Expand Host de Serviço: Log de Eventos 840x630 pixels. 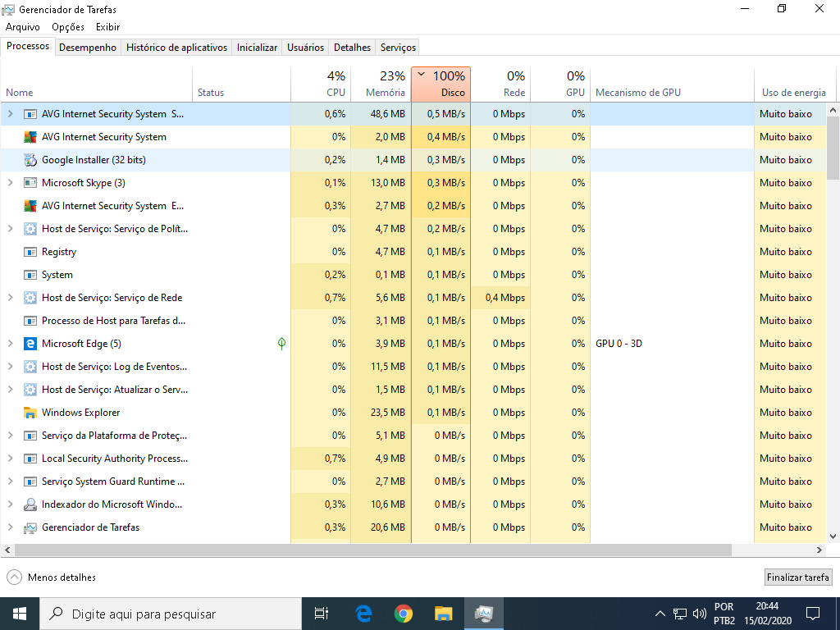click(x=10, y=367)
